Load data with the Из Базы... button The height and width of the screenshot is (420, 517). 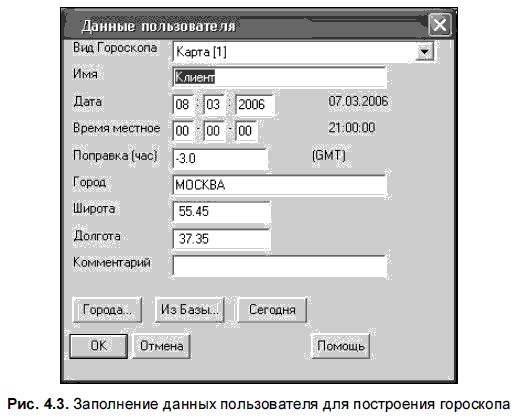point(189,310)
